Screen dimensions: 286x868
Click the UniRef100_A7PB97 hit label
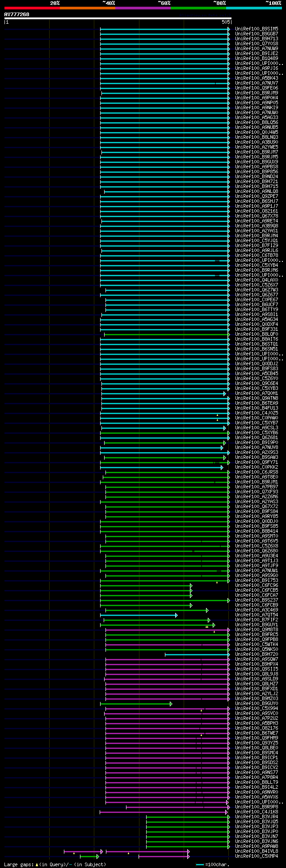257,487
